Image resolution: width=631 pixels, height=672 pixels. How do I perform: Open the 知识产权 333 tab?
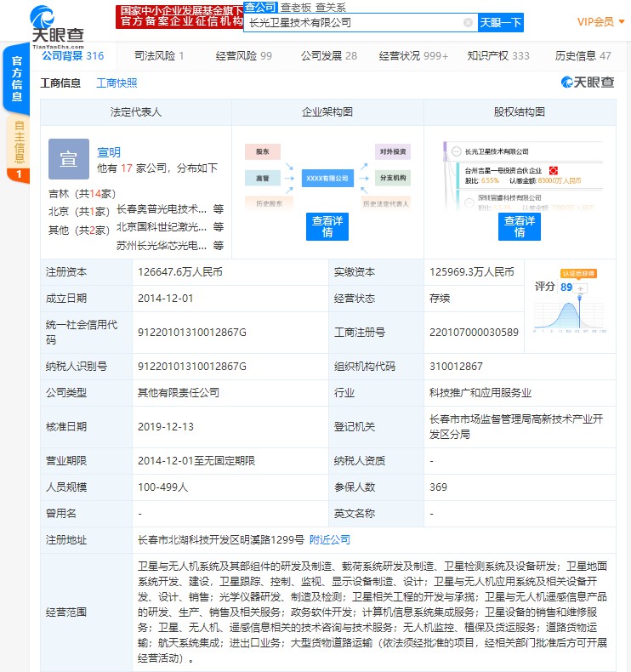498,55
